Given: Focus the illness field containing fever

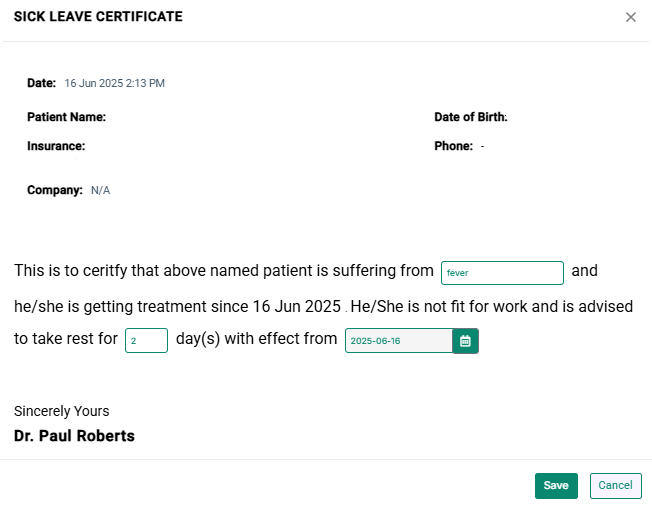Looking at the screenshot, I should 502,273.
